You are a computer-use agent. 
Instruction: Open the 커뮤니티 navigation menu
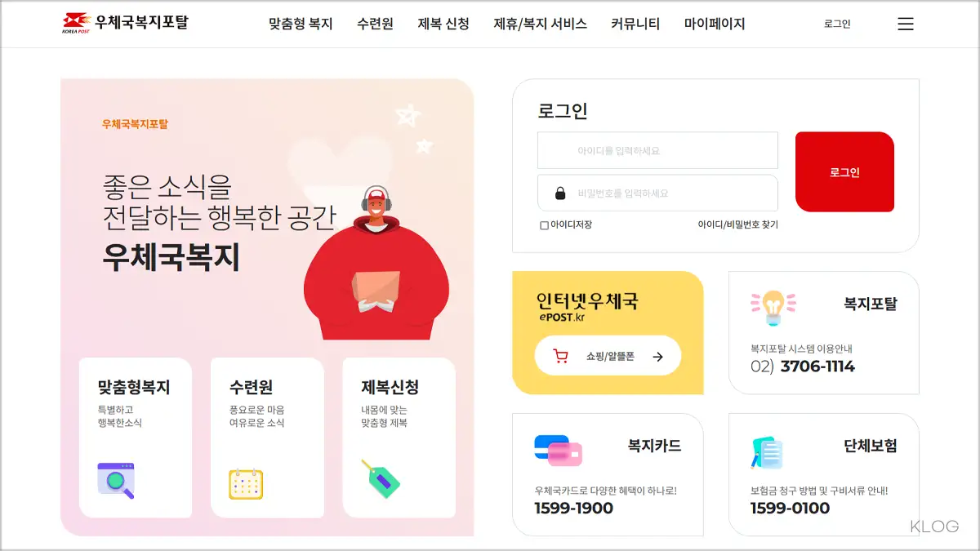coord(635,24)
